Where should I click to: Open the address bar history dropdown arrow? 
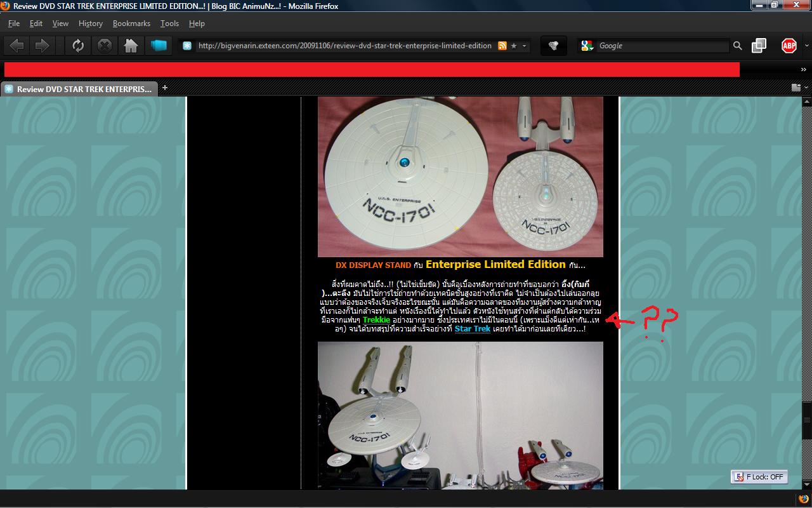pyautogui.click(x=525, y=46)
